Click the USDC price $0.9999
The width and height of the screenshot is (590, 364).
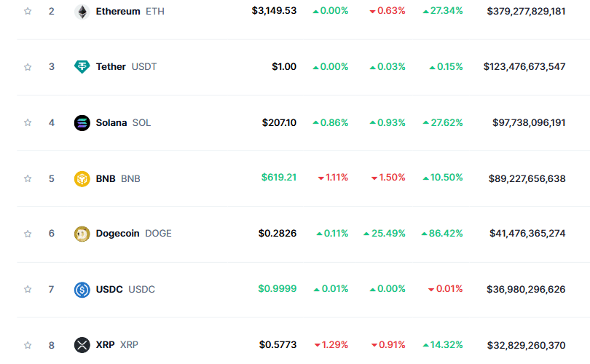[x=278, y=289]
